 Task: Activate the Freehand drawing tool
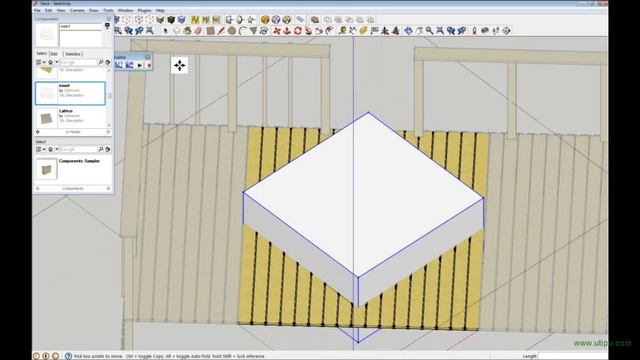tap(264, 31)
